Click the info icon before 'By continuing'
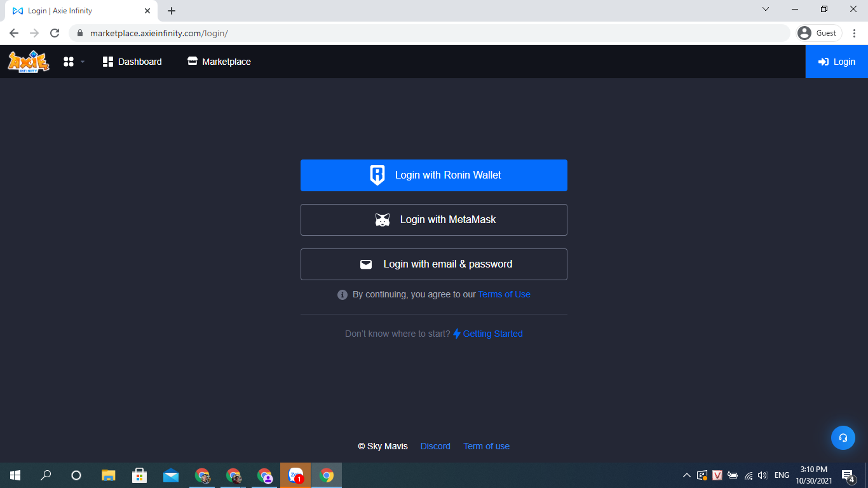The width and height of the screenshot is (868, 488). click(x=342, y=295)
